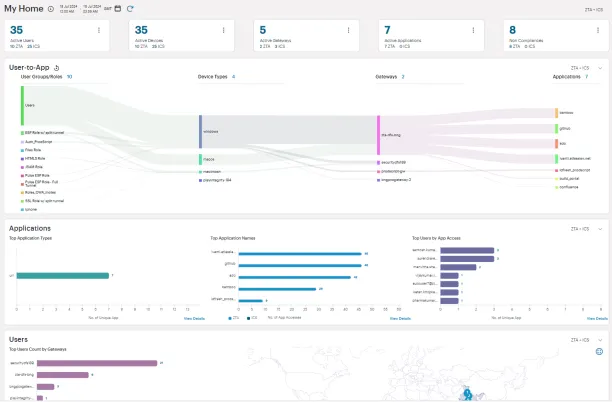The image size is (612, 402).
Task: Click View Details under Top Application Types
Action: point(194,318)
